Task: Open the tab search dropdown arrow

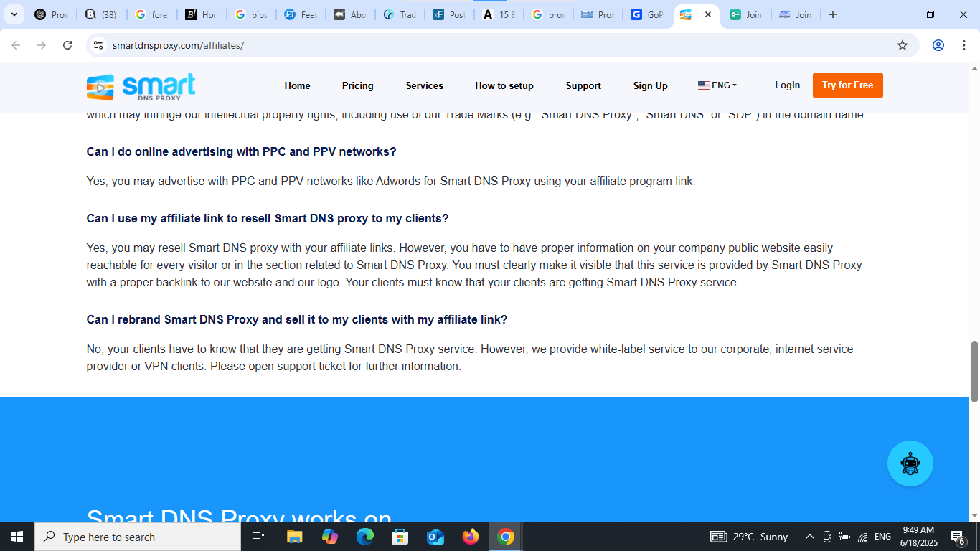Action: (x=14, y=14)
